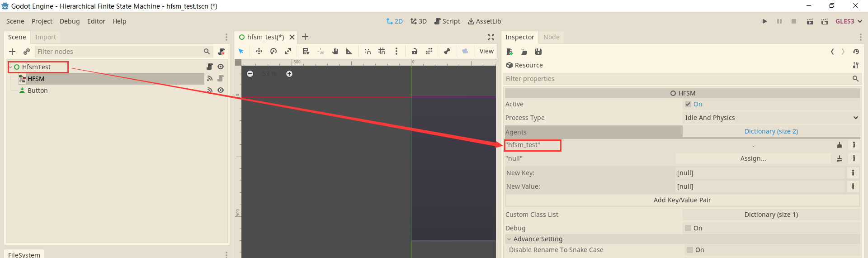Viewport: 868px width, 258px height.
Task: Save resource floppy icon in Inspector
Action: (x=538, y=52)
